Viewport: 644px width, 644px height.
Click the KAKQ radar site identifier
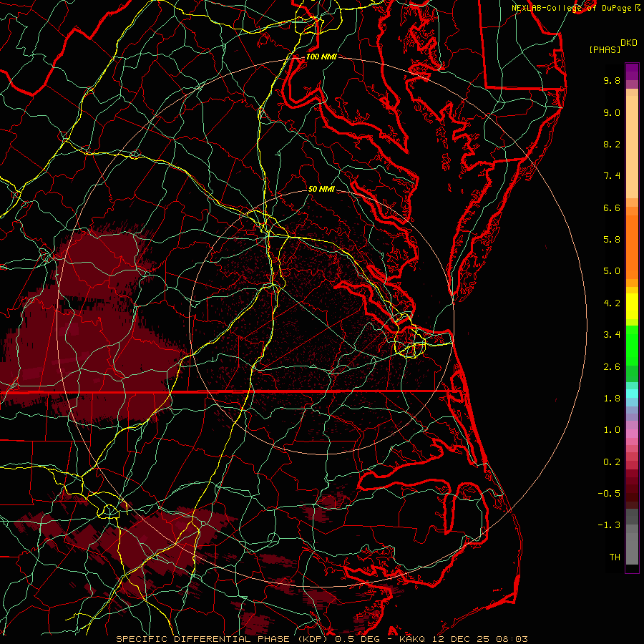[x=411, y=639]
